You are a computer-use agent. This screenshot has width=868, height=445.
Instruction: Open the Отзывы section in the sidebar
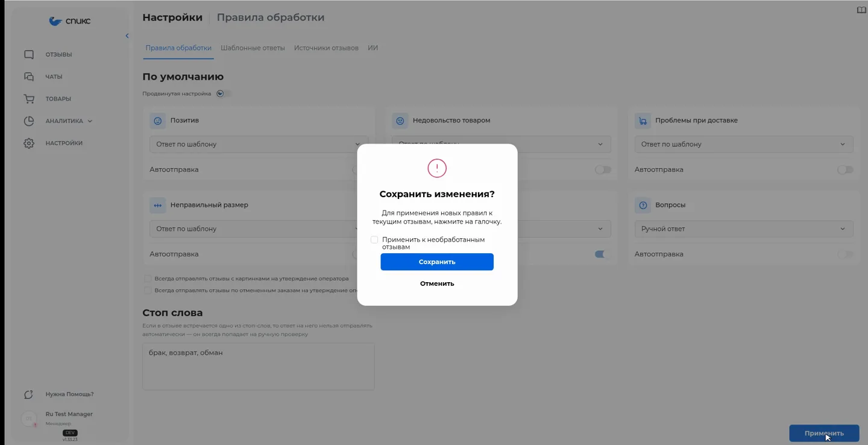tap(58, 54)
